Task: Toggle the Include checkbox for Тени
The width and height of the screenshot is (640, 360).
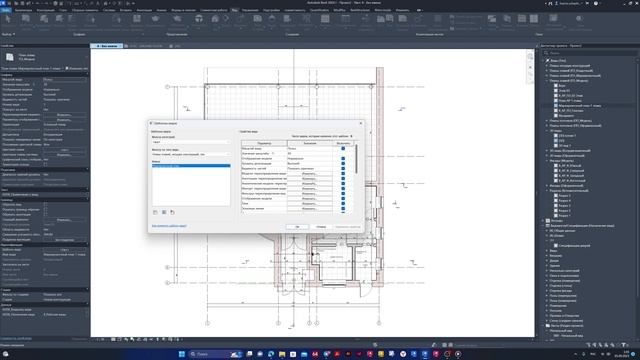Action: pos(343,204)
